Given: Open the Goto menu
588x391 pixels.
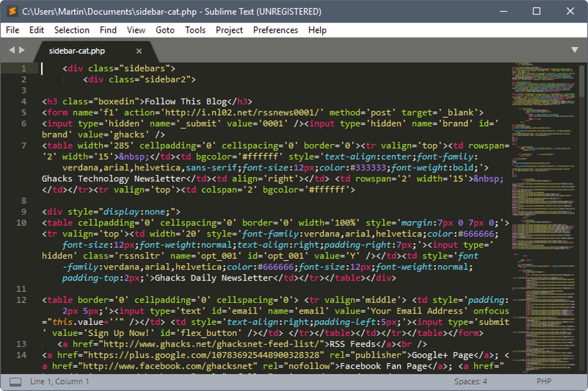Looking at the screenshot, I should pos(165,30).
